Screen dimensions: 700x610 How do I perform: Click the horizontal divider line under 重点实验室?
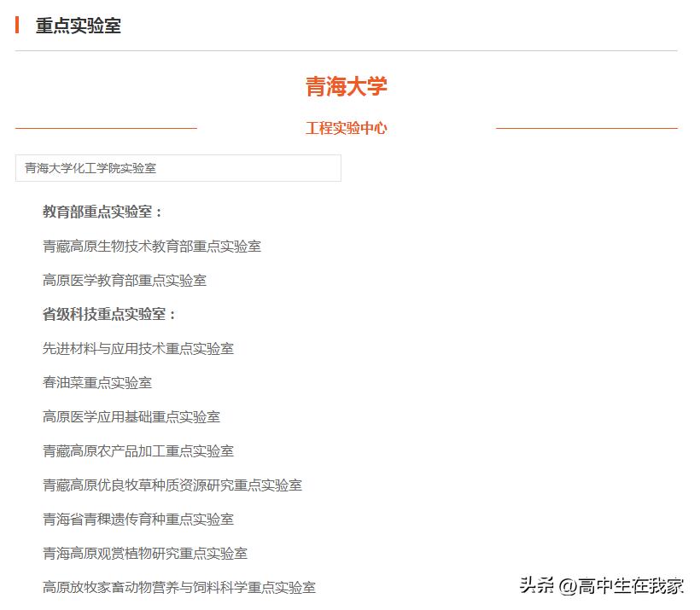(x=350, y=50)
